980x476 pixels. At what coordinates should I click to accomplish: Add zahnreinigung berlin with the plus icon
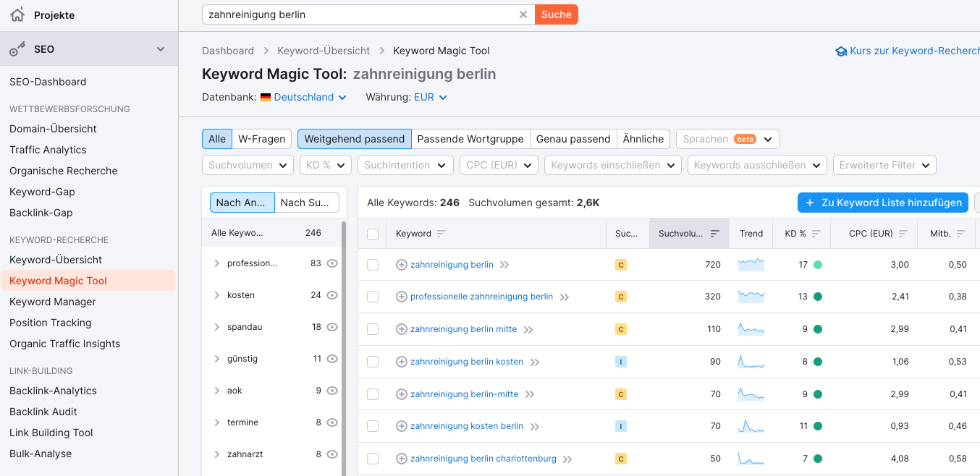(x=402, y=265)
